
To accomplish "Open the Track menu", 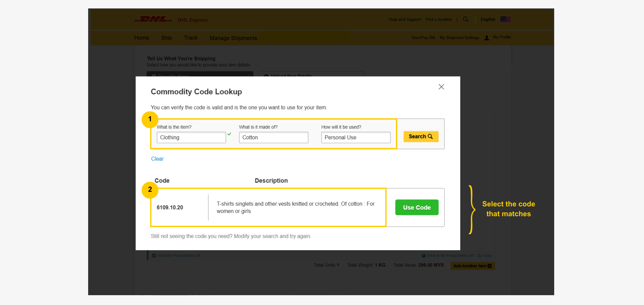I will pyautogui.click(x=191, y=38).
